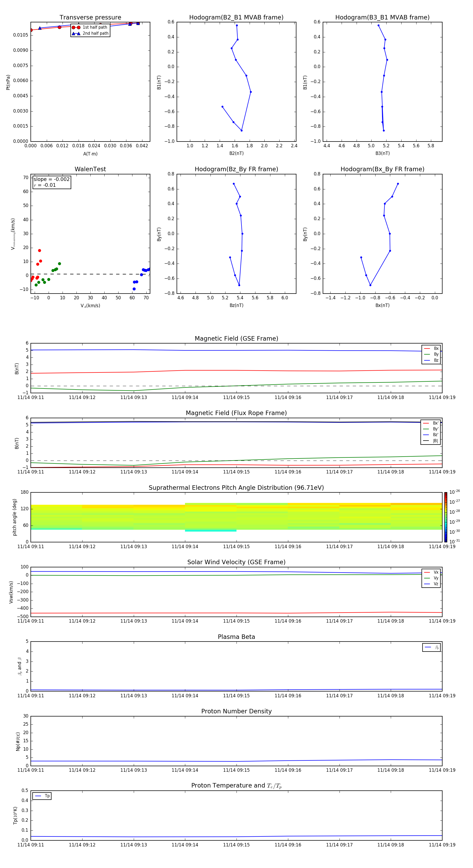Click the Vy legend entry in velocity plot

point(431,578)
